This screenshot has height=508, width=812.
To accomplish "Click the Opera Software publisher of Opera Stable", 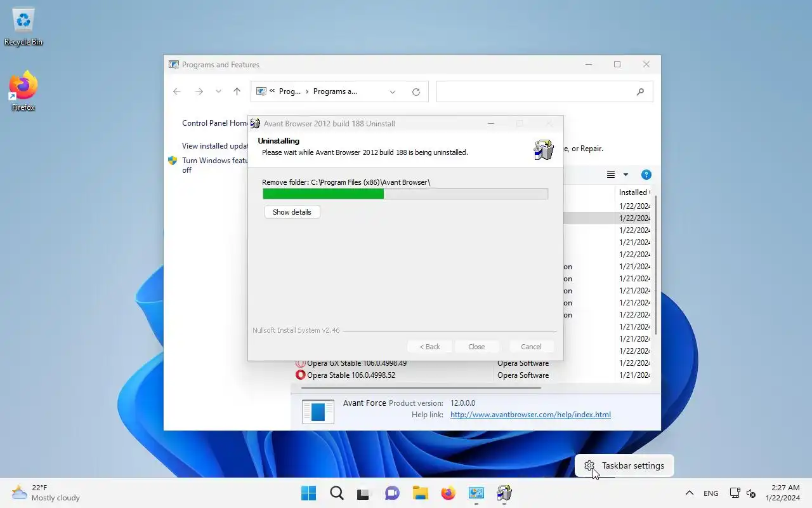I will pyautogui.click(x=523, y=375).
